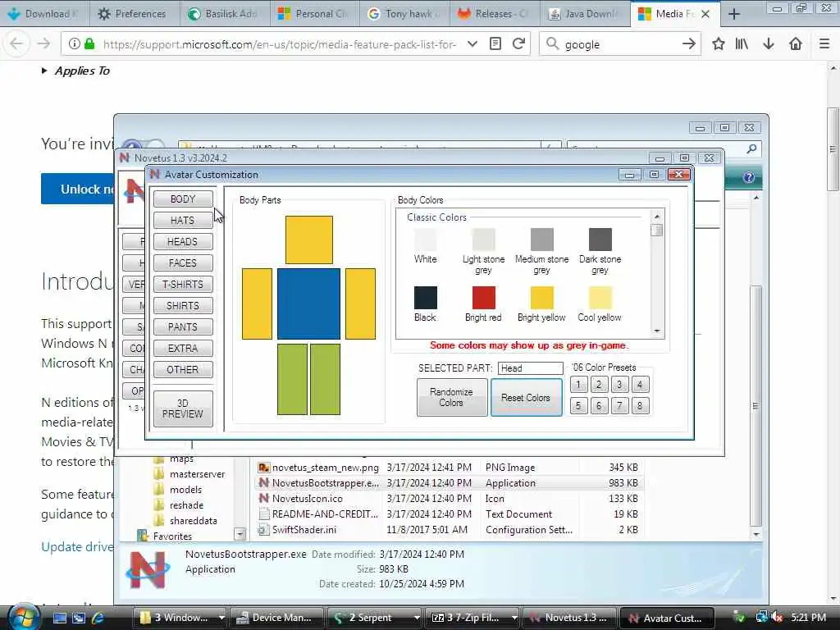Launch the 3D PREVIEW
This screenshot has height=630, width=840.
click(x=183, y=409)
